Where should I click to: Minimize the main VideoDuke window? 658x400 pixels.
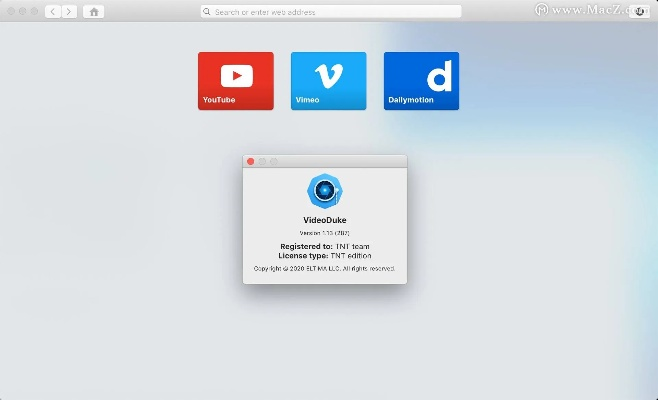[x=23, y=12]
